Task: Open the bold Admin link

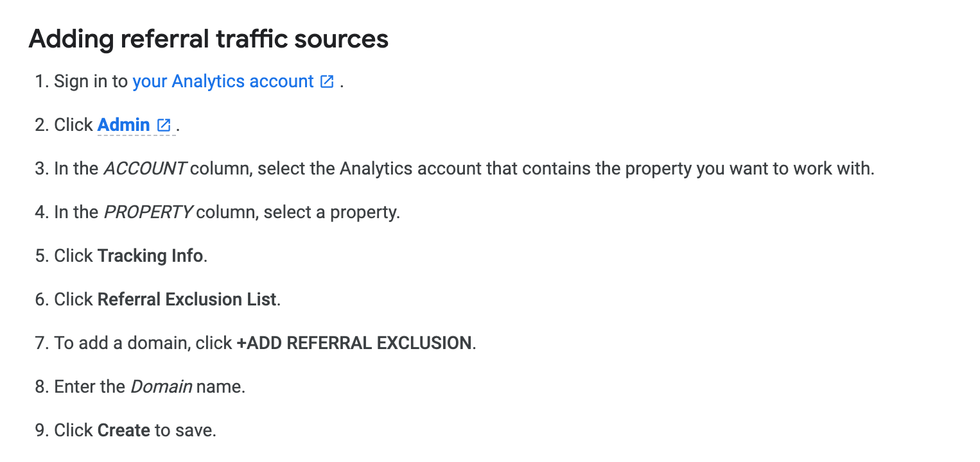Action: [124, 125]
